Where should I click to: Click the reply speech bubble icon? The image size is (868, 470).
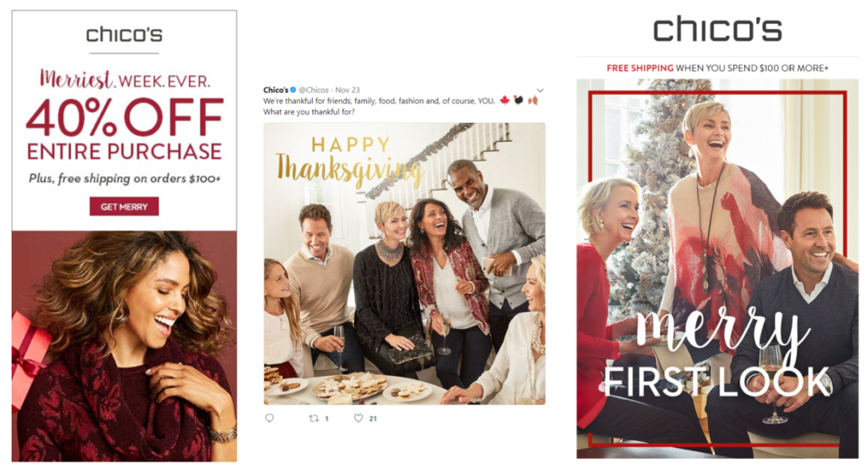pyautogui.click(x=270, y=418)
